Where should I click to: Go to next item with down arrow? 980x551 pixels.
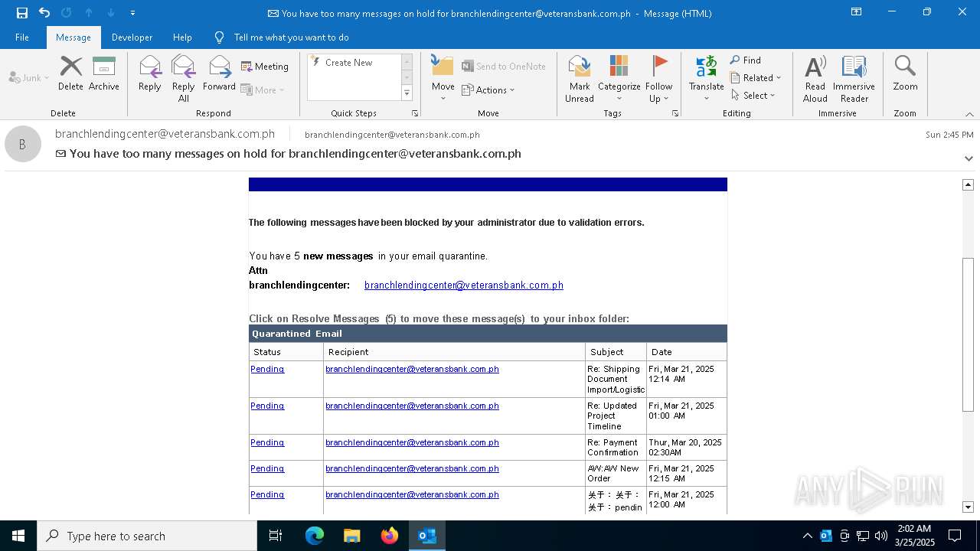click(111, 13)
